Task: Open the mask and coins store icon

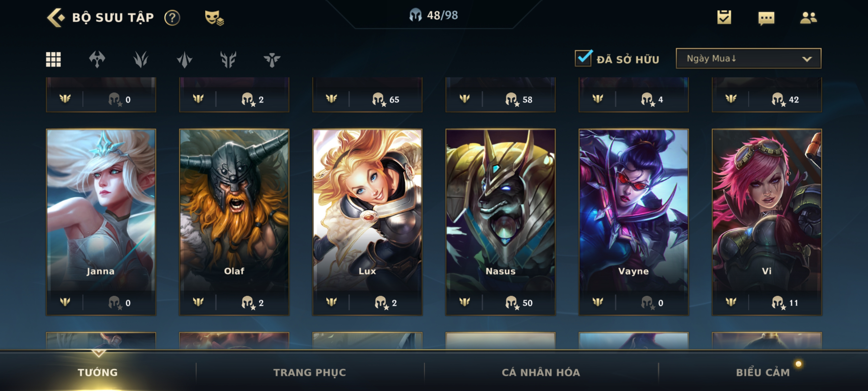Action: coord(214,18)
